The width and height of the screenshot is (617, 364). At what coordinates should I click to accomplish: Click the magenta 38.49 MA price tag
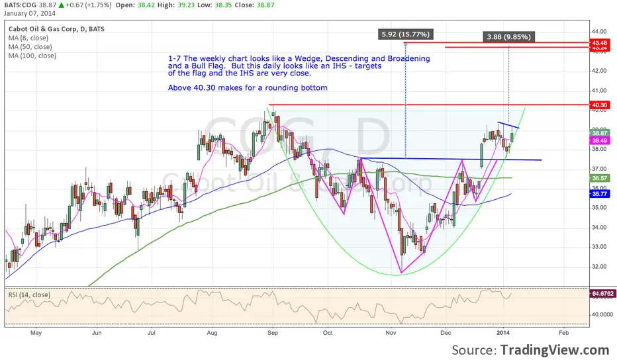(x=599, y=140)
